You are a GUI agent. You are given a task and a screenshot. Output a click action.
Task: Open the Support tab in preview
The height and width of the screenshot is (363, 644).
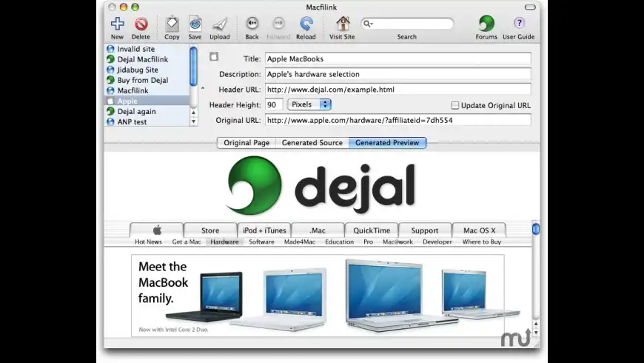425,230
